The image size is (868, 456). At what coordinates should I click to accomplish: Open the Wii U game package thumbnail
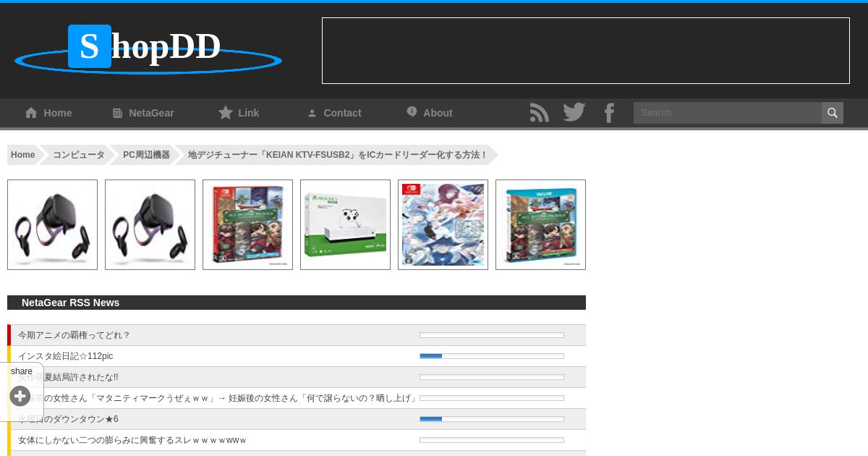[x=540, y=225]
